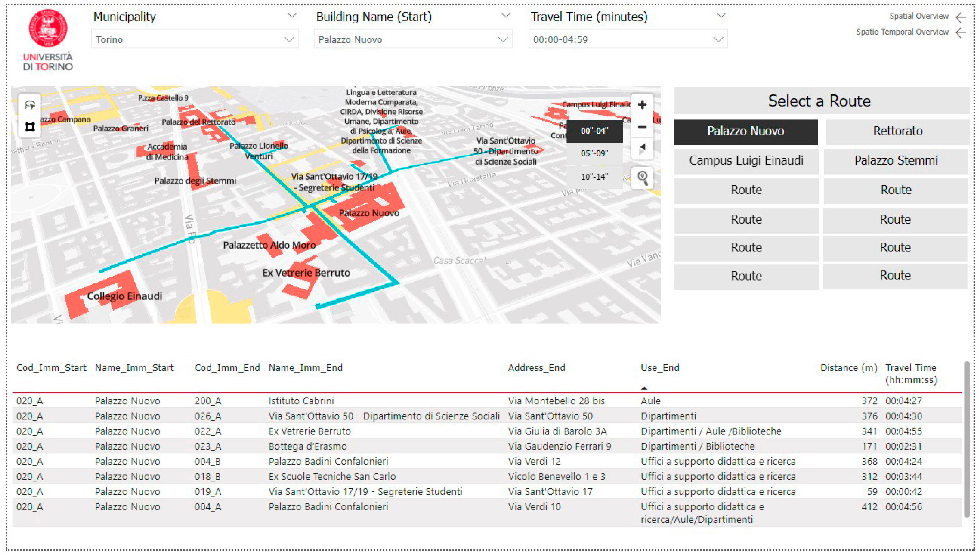980x556 pixels.
Task: Open the Palazzo Nuovo building dropdown
Action: 412,39
